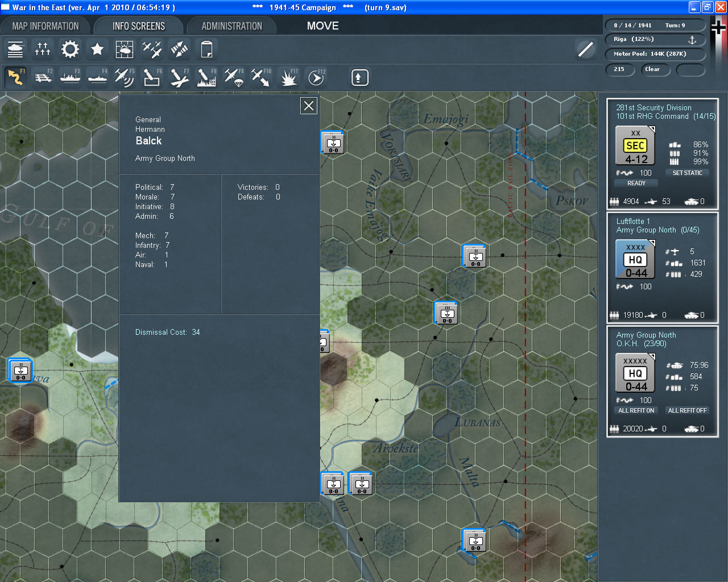728x582 pixels.
Task: Open the grave crosses losses icon
Action: [43, 49]
